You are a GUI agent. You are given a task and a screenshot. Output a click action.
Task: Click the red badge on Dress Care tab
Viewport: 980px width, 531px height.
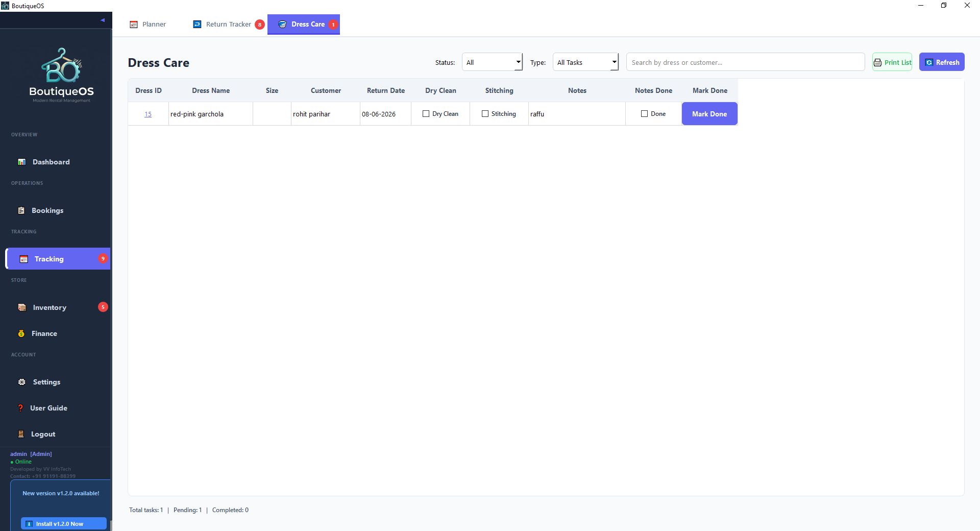point(333,25)
